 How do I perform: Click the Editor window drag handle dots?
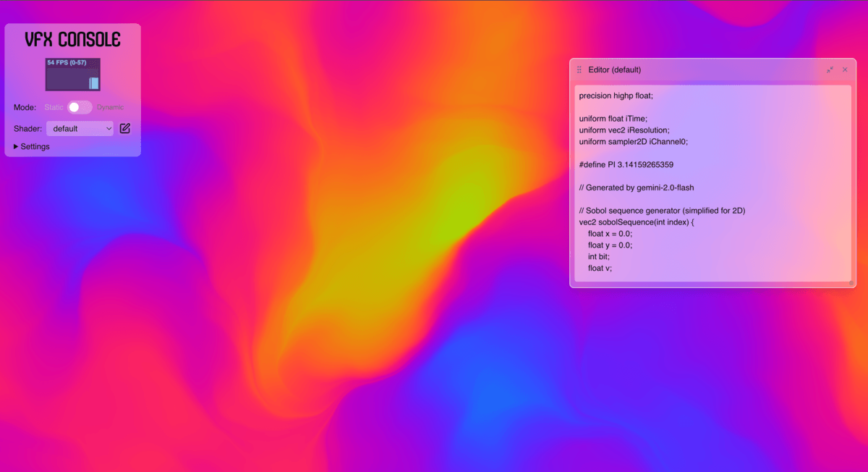[x=579, y=69]
